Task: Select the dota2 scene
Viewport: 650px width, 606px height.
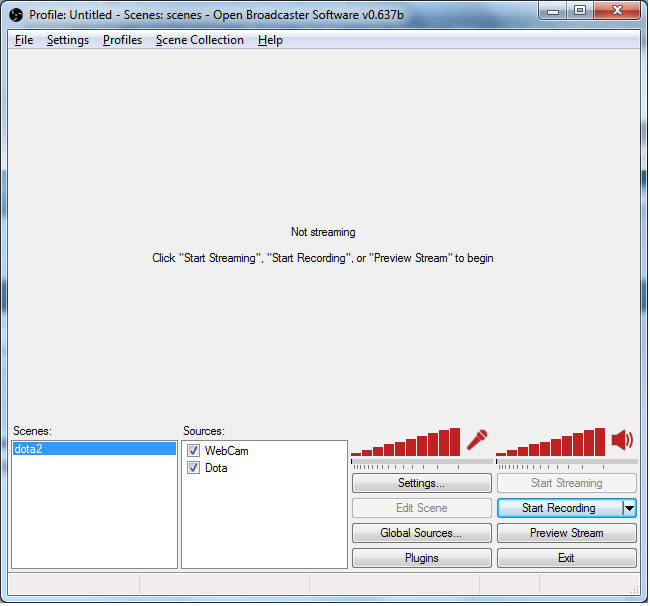Action: pos(95,449)
